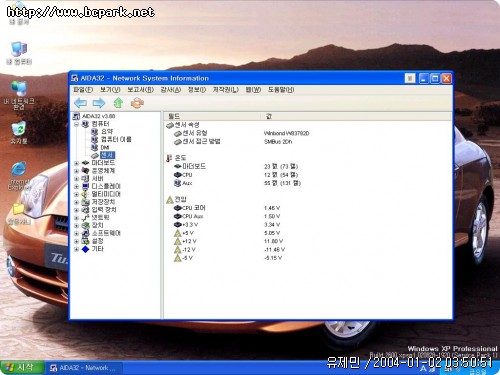Go forward with the right arrow toolbar icon
500x375 pixels.
99,103
